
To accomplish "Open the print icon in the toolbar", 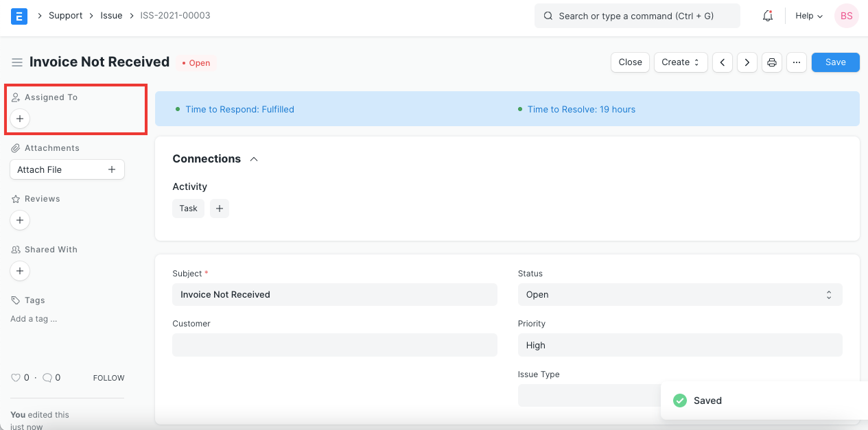I will point(771,62).
